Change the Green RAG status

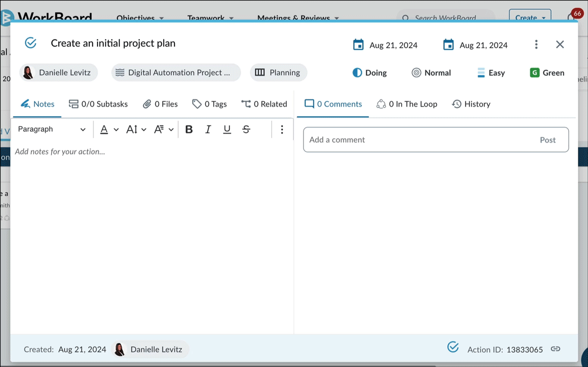point(547,73)
